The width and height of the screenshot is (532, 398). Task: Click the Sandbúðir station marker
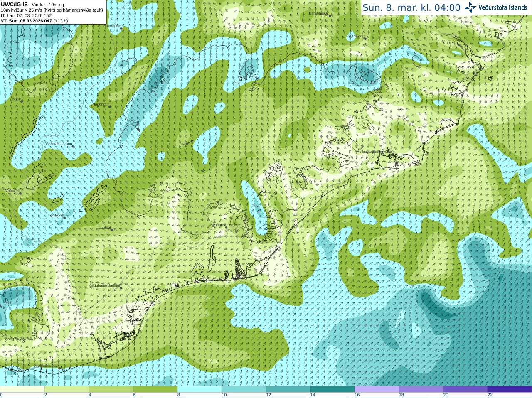[x=121, y=28]
